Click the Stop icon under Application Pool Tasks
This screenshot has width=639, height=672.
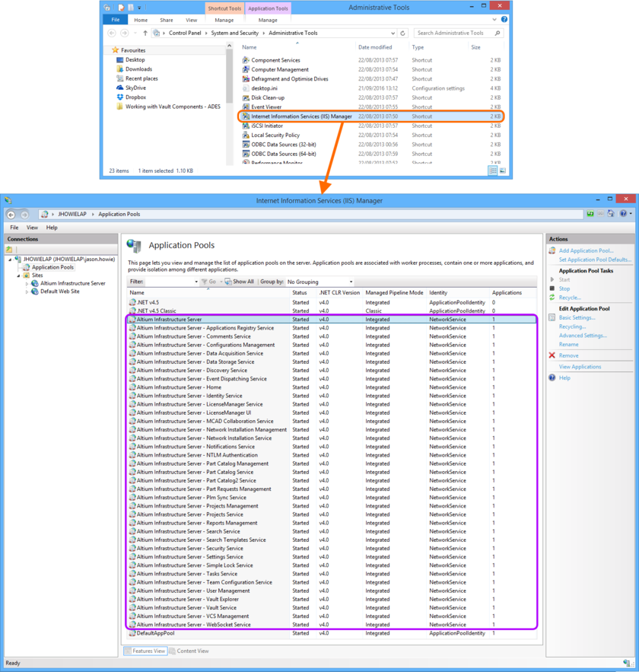tap(552, 288)
